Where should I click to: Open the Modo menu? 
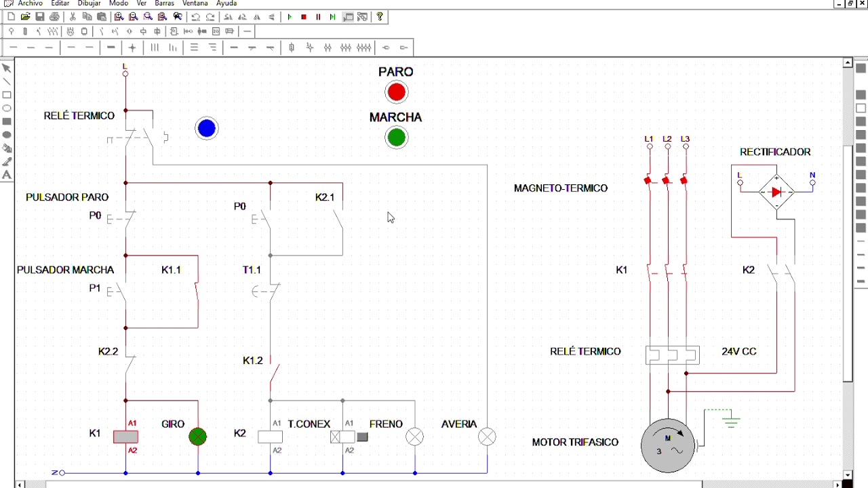[x=119, y=3]
